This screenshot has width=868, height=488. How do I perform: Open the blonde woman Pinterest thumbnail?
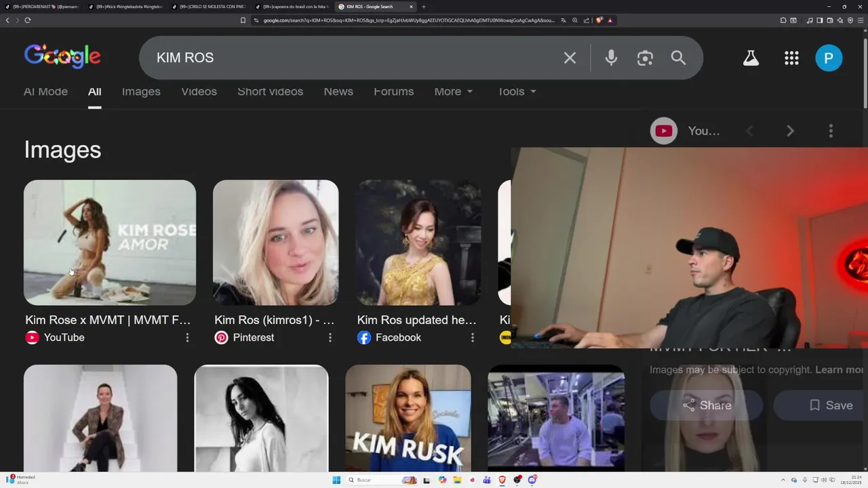tap(275, 243)
